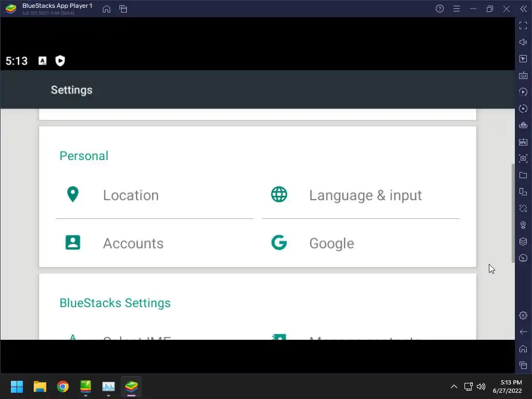Open Location settings

click(154, 195)
